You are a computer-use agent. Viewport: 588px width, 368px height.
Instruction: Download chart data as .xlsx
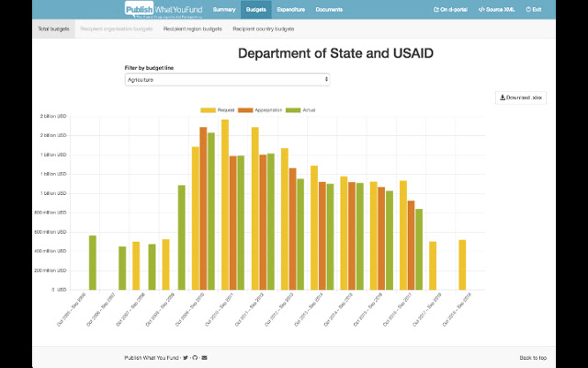521,98
